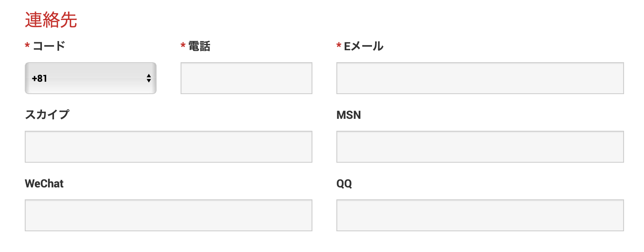Image resolution: width=644 pixels, height=252 pixels.
Task: Click the QQ field label
Action: [344, 184]
